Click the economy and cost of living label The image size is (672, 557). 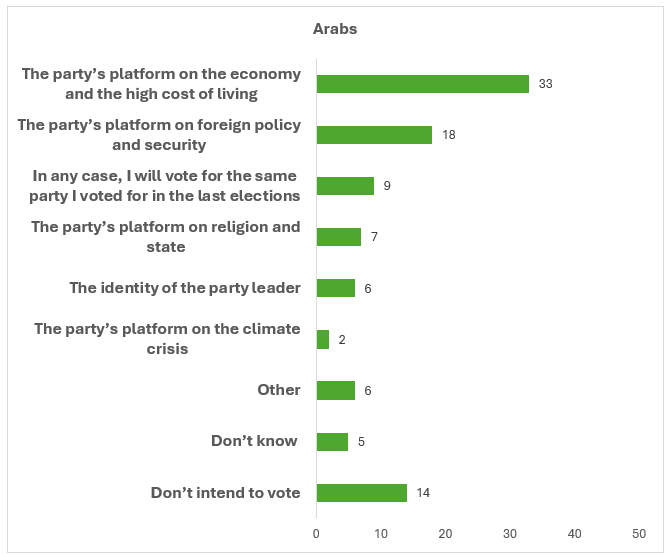pyautogui.click(x=161, y=84)
